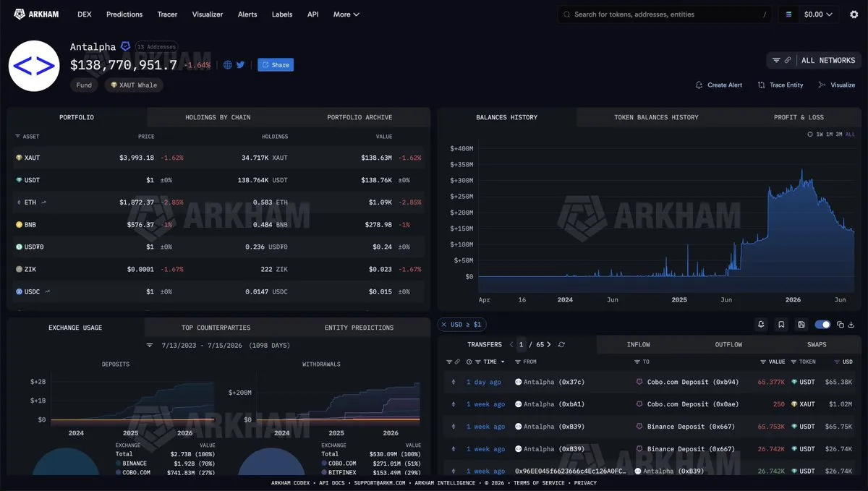Screen dimensions: 868x491
Task: Click the alert bell icon above transfers
Action: 761,325
